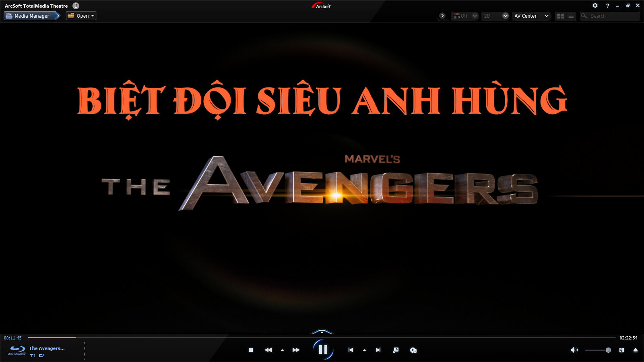The width and height of the screenshot is (644, 362).
Task: Click the T1 title indicator
Action: click(33, 356)
